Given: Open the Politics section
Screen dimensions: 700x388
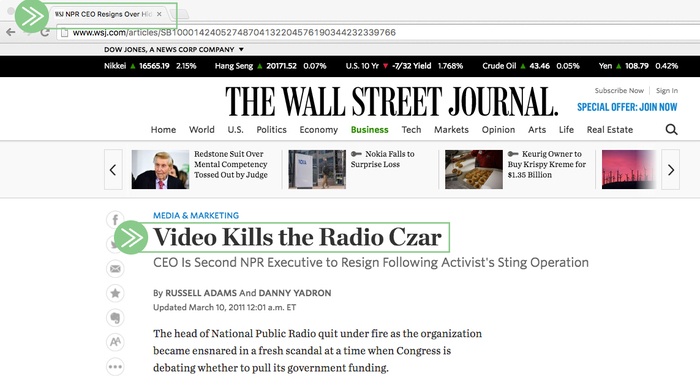Looking at the screenshot, I should 271,129.
